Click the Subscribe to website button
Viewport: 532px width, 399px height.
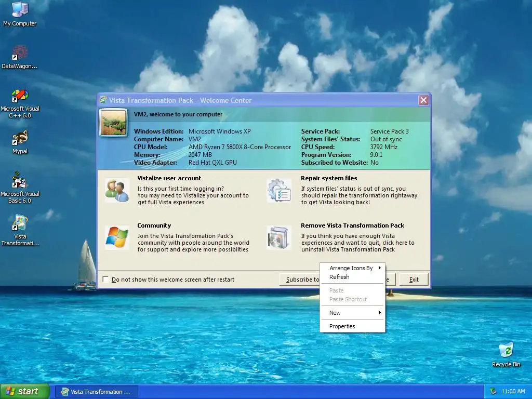click(x=300, y=280)
